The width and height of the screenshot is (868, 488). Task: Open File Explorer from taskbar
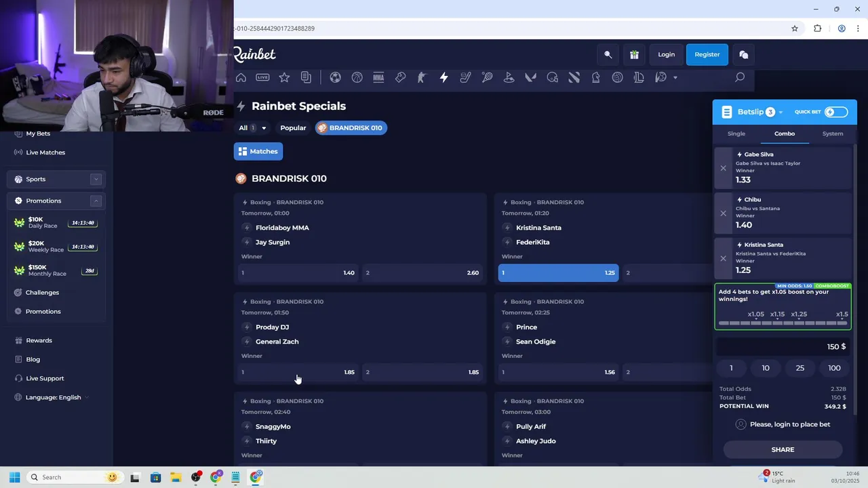pyautogui.click(x=176, y=477)
